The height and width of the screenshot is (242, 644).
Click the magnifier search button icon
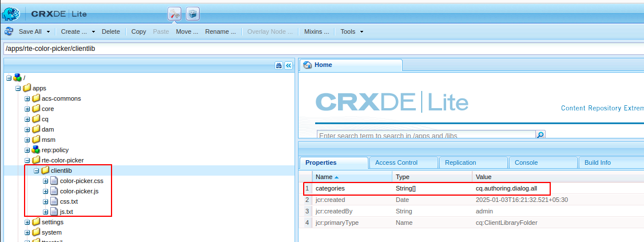tap(540, 135)
